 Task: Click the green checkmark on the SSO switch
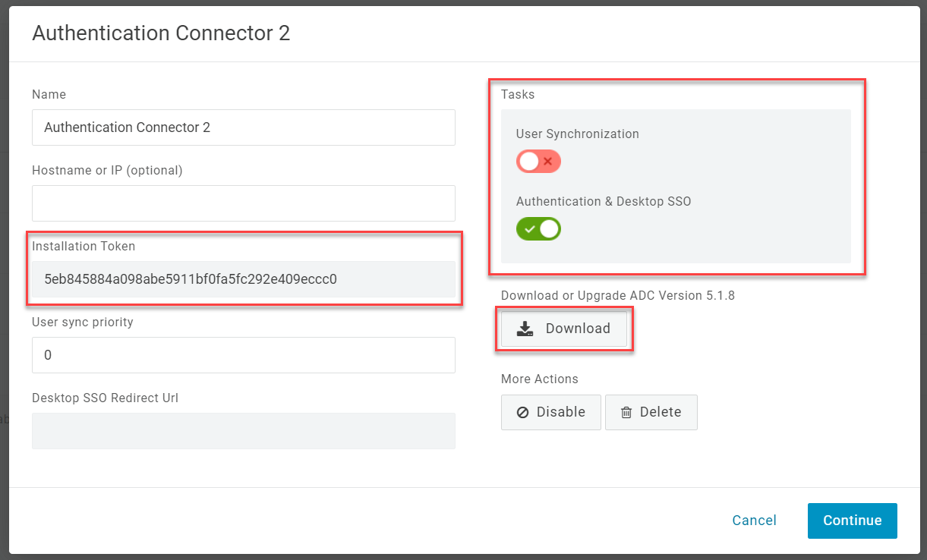[530, 228]
